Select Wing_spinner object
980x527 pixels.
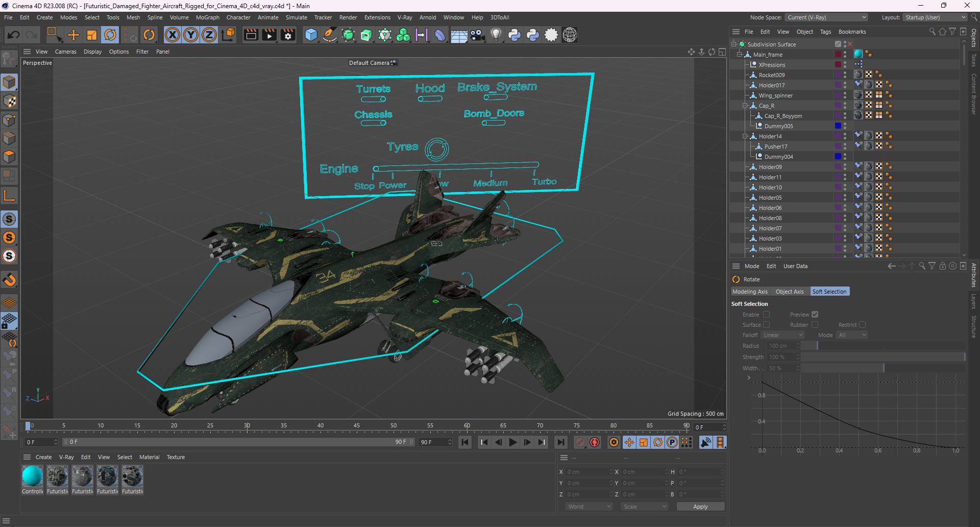pos(775,95)
